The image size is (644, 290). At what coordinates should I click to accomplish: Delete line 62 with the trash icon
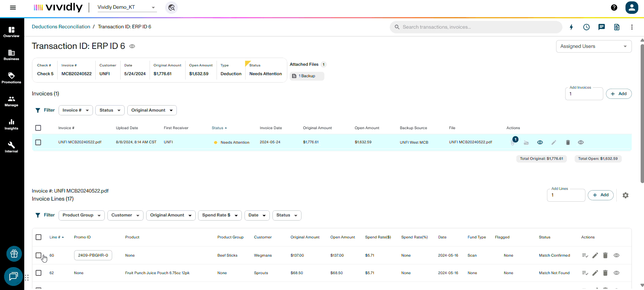[x=605, y=273]
